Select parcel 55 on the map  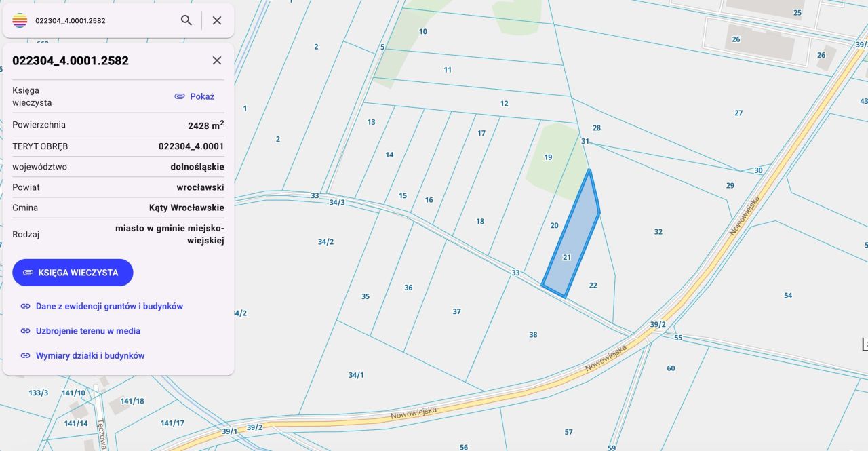point(678,338)
